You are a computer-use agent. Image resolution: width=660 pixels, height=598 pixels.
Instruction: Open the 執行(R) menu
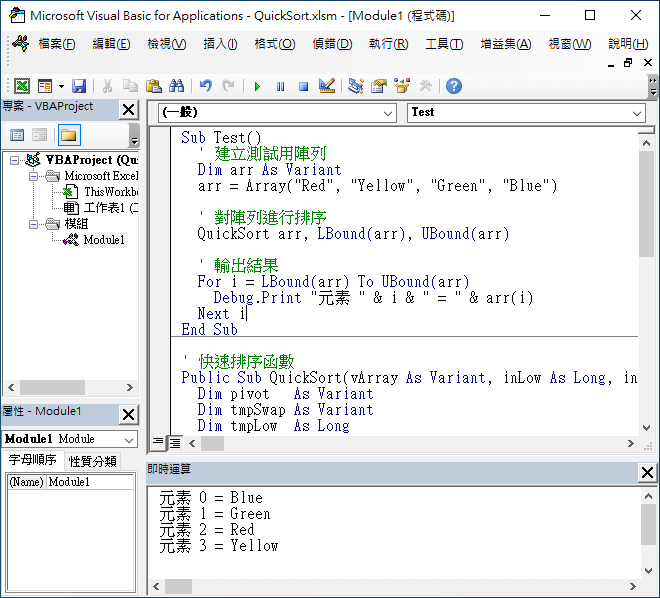(x=389, y=44)
